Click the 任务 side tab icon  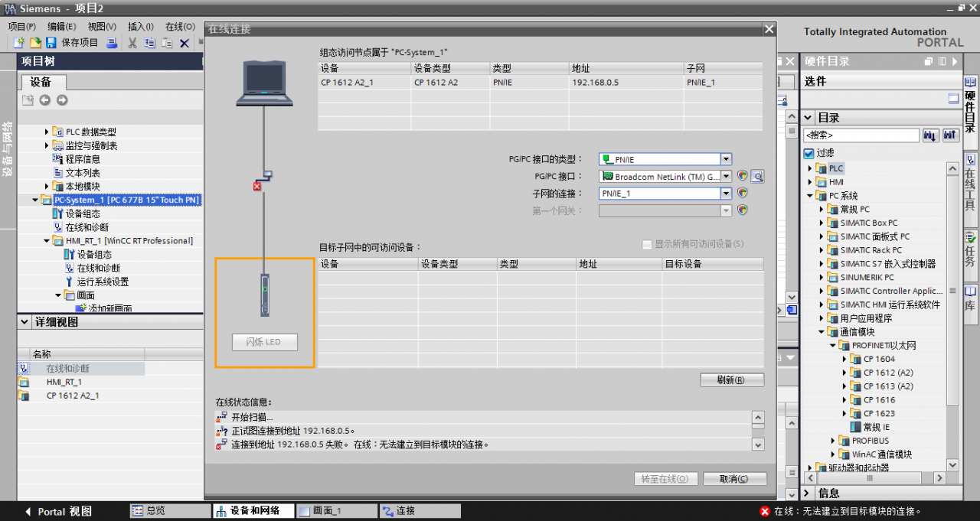pyautogui.click(x=971, y=236)
